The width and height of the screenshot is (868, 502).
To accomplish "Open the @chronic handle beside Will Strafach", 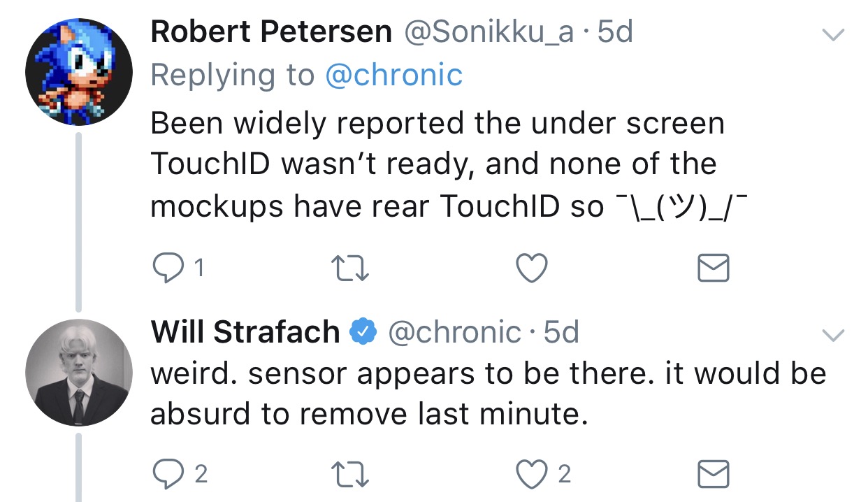I will click(454, 332).
